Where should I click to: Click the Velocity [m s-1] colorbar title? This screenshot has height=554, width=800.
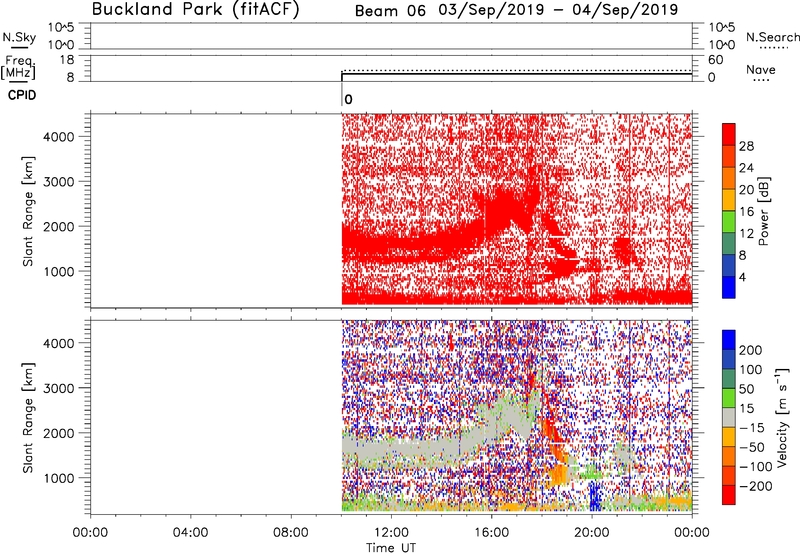point(782,417)
